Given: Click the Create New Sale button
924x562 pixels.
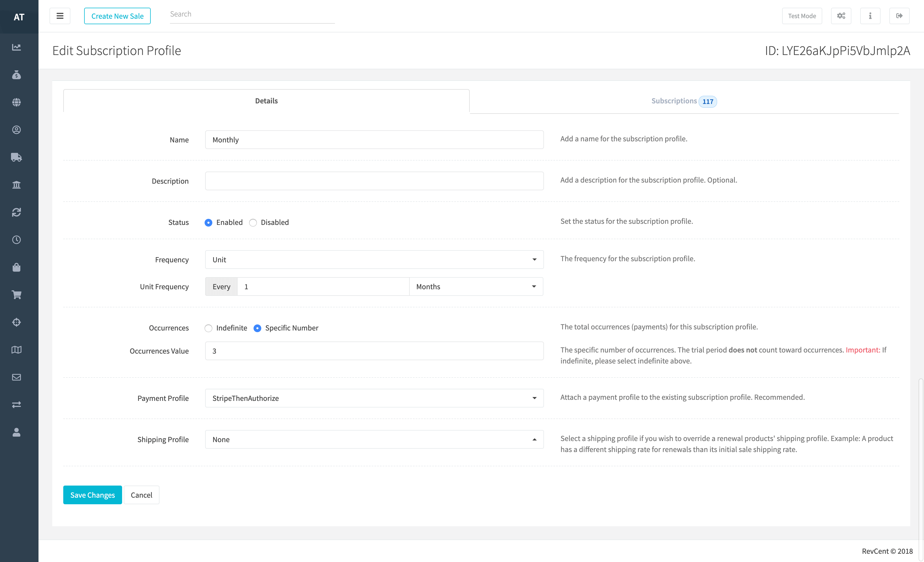Looking at the screenshot, I should click(117, 16).
